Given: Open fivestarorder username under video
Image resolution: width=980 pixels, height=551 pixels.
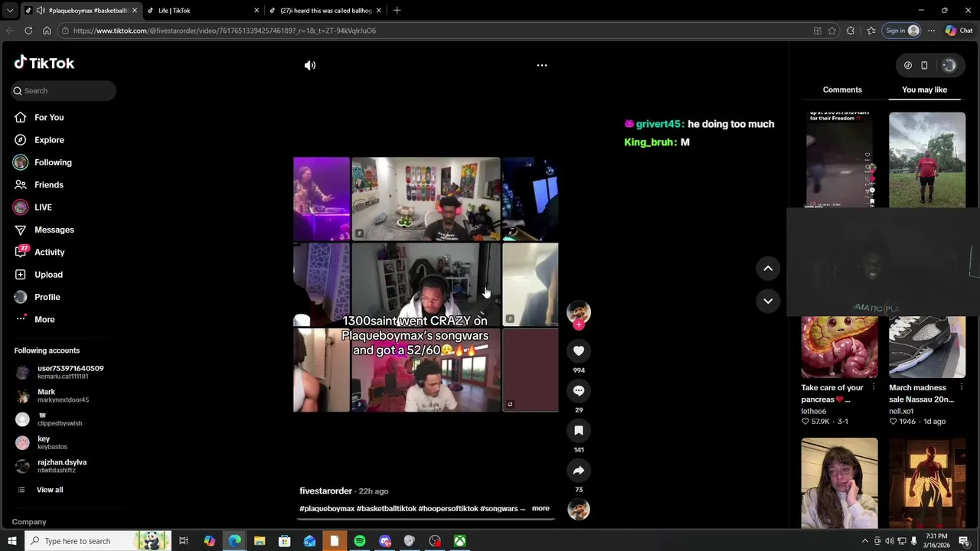Looking at the screenshot, I should coord(325,491).
